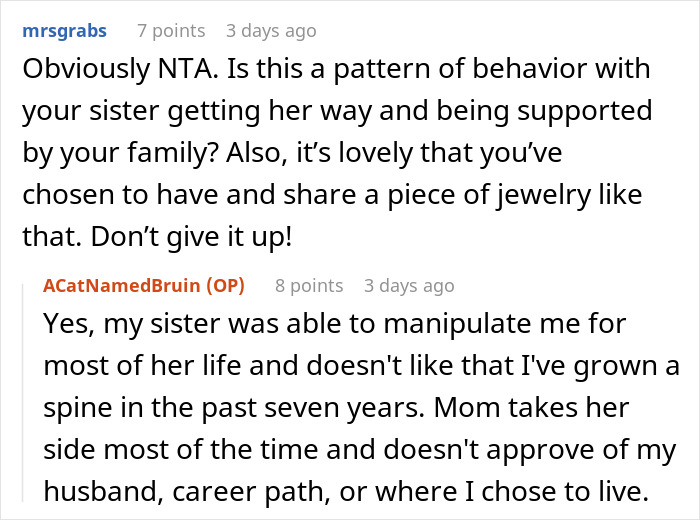This screenshot has width=700, height=520.
Task: Click the 7 points score
Action: [x=171, y=31]
